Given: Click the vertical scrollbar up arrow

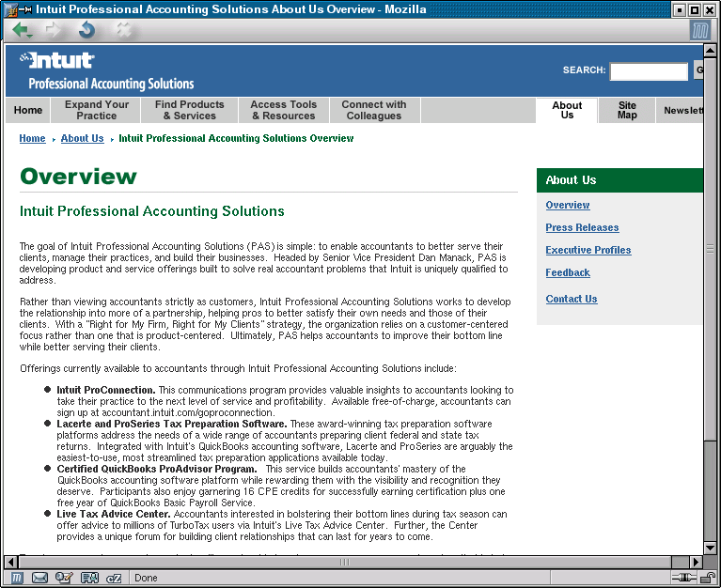Looking at the screenshot, I should pos(710,51).
